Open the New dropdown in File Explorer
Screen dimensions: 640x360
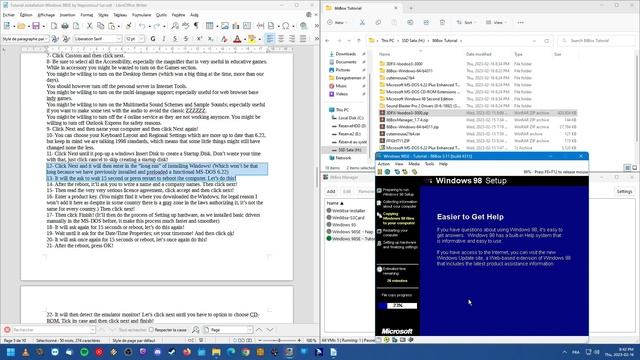tap(337, 22)
